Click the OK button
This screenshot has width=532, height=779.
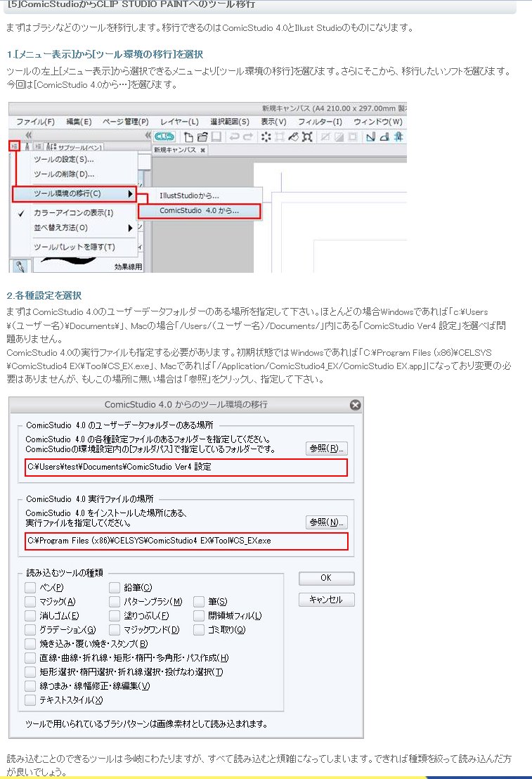click(x=326, y=579)
